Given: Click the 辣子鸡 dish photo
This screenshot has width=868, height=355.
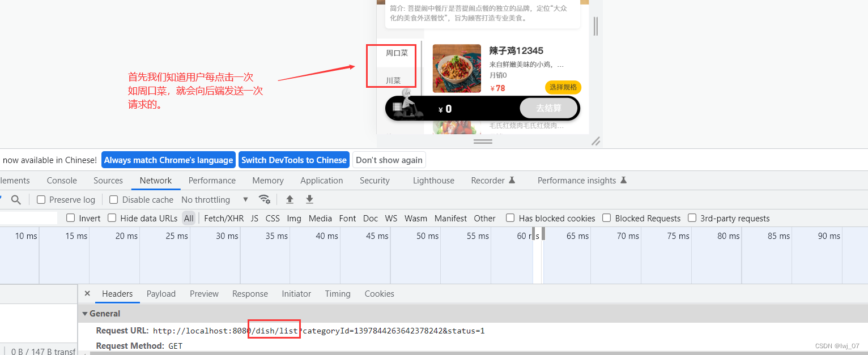Looking at the screenshot, I should coord(457,69).
